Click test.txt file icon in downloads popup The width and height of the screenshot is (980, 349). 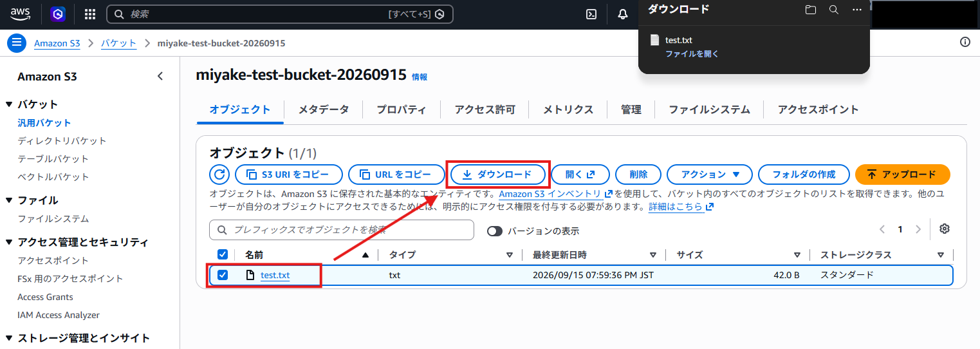pyautogui.click(x=654, y=40)
